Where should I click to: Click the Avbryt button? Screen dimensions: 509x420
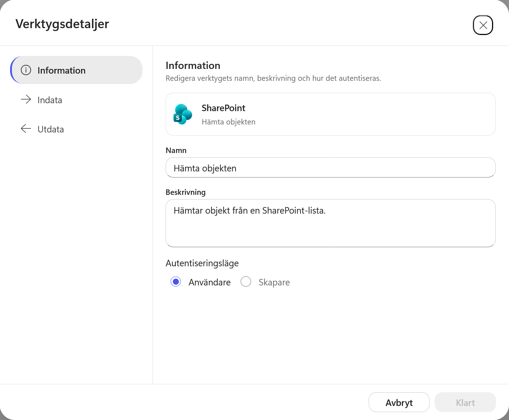399,402
